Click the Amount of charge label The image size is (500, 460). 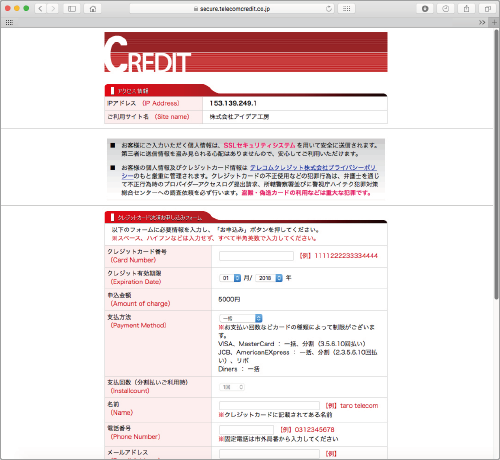[x=140, y=304]
